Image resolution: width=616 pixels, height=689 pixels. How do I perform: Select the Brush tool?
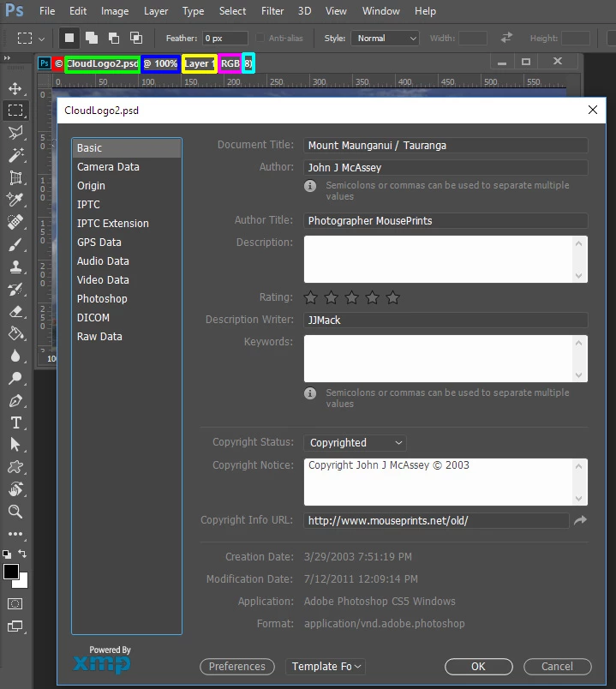coord(15,245)
